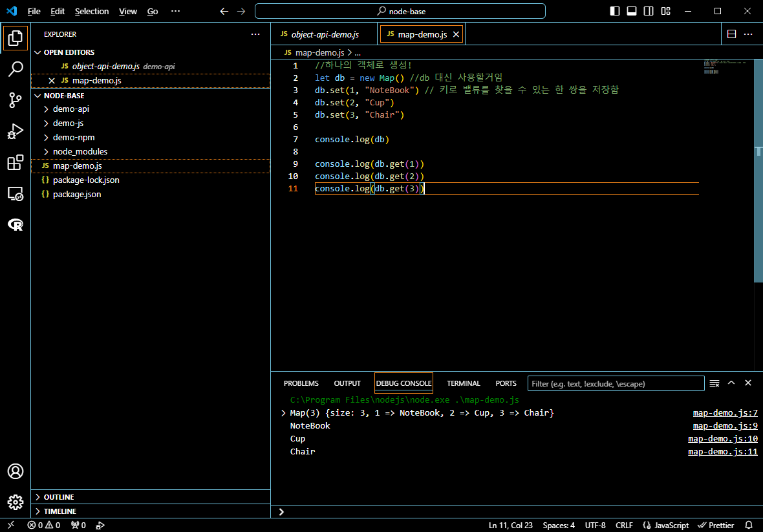
Task: Open the notifications bell
Action: click(749, 525)
